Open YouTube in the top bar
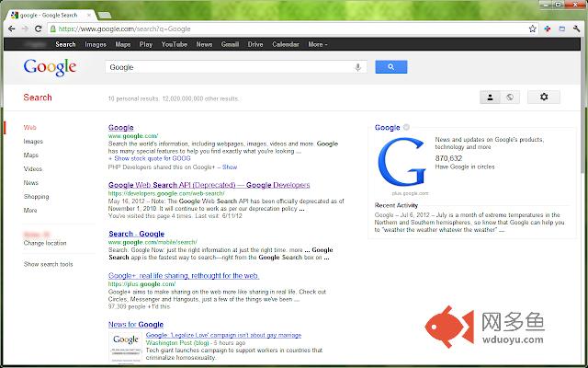This screenshot has width=588, height=368. [x=175, y=44]
